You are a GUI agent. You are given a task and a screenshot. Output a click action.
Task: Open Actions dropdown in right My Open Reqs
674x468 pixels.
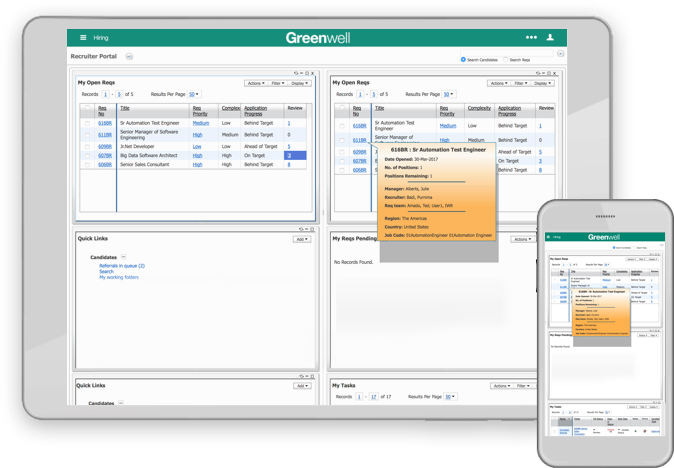(x=499, y=83)
